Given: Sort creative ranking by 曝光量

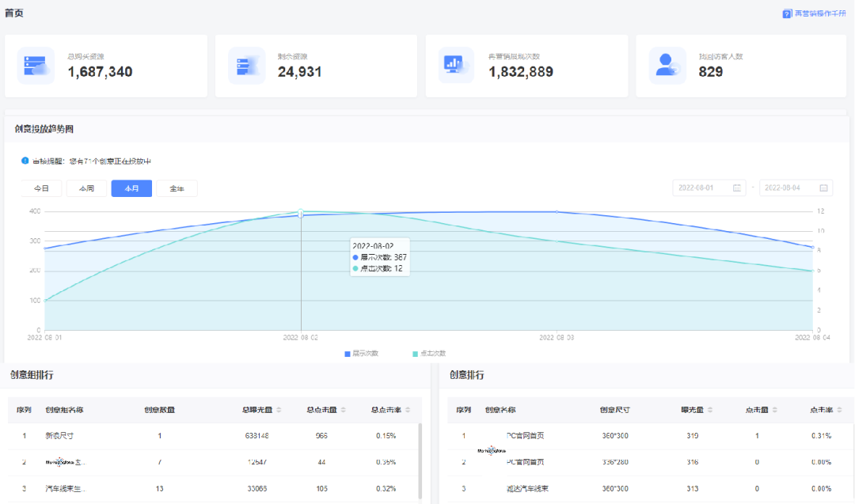Looking at the screenshot, I should (709, 410).
